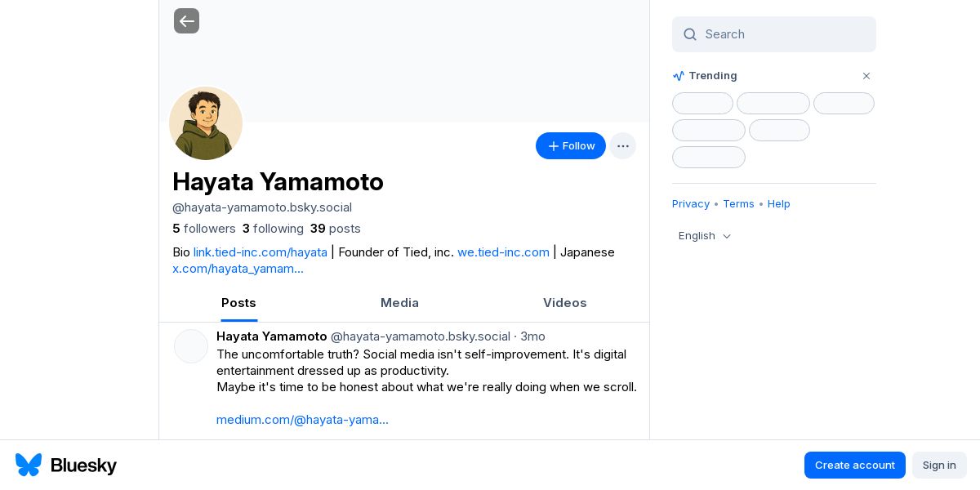Open Hayata Yamamoto's profile avatar
Image resolution: width=980 pixels, height=490 pixels.
coord(206,123)
